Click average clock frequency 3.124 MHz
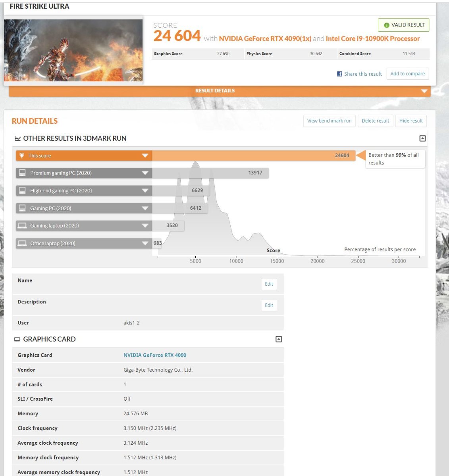 coord(136,443)
